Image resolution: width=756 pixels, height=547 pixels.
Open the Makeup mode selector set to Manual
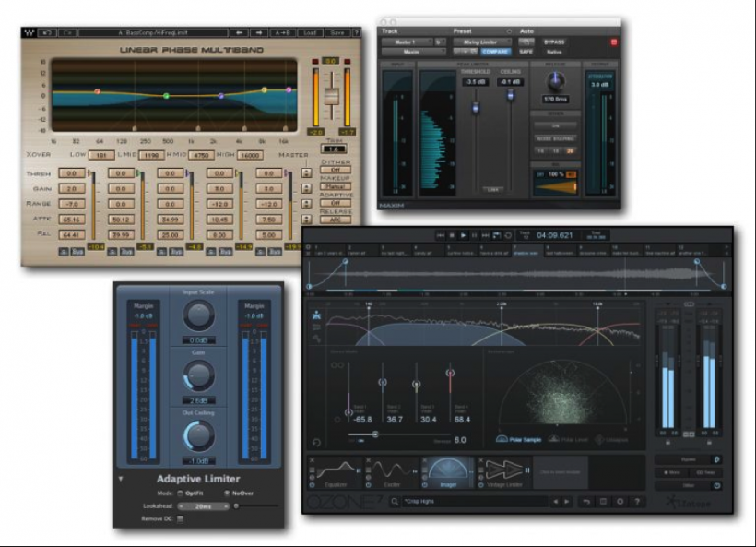click(x=335, y=186)
